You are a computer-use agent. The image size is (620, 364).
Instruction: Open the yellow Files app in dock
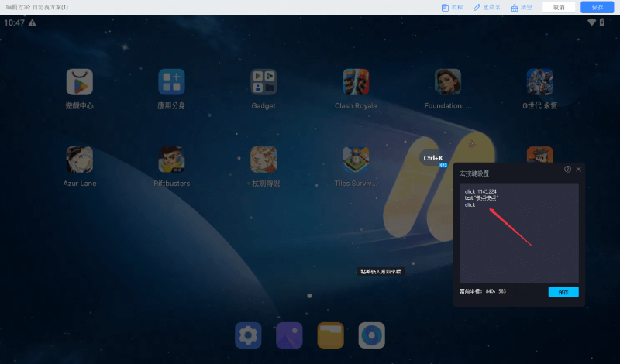331,335
